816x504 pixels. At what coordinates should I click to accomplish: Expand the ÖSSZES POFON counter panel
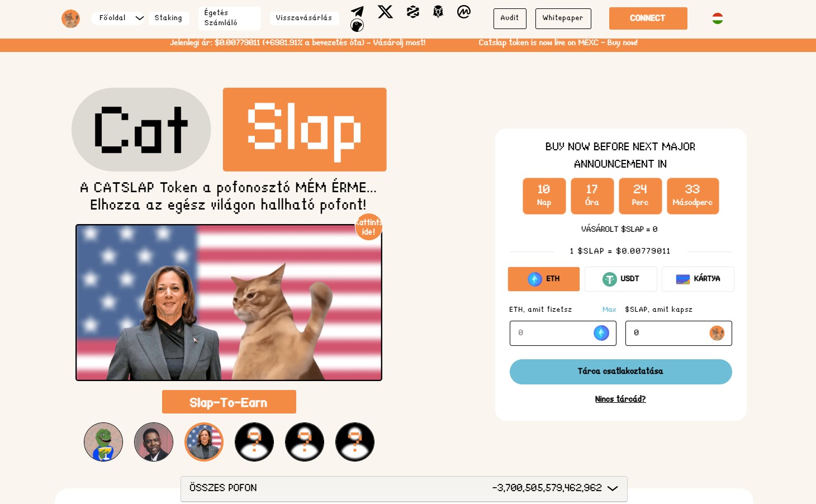pos(404,488)
